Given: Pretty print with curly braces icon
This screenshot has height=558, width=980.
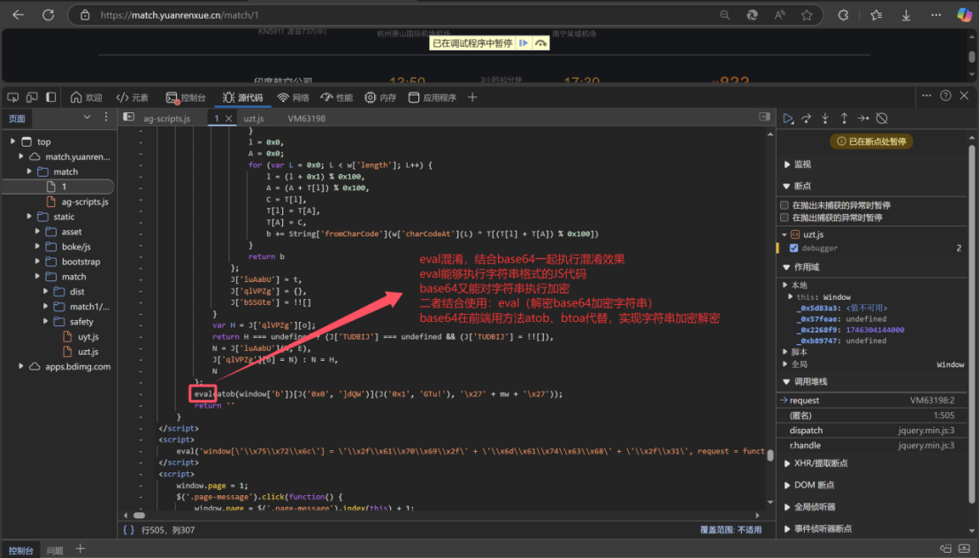Looking at the screenshot, I should pos(129,530).
